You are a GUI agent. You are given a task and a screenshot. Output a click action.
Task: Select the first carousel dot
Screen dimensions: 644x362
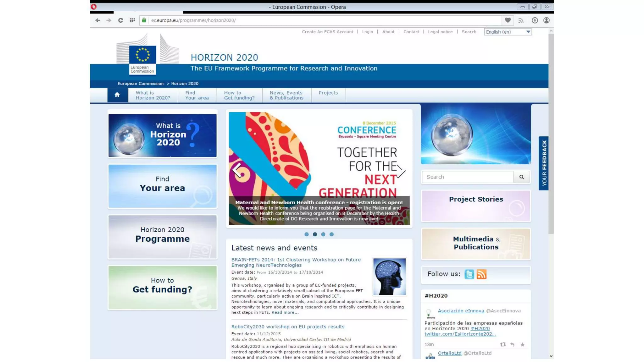(307, 234)
